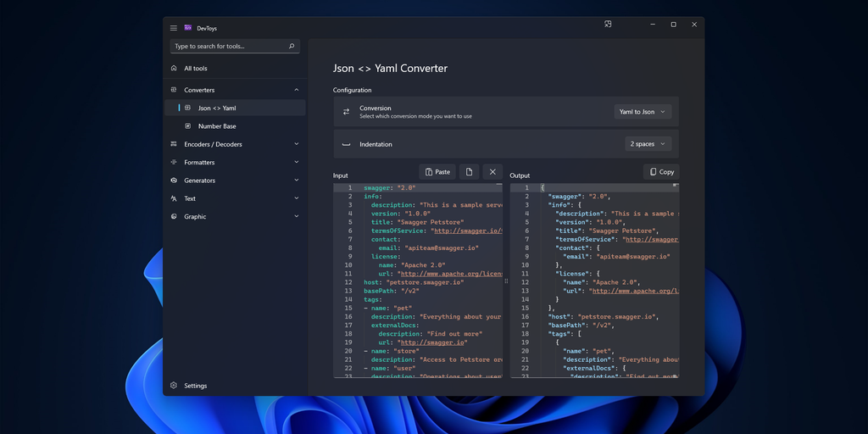Viewport: 868px width, 434px height.
Task: Open the Yaml to Json conversion dropdown
Action: [x=643, y=112]
